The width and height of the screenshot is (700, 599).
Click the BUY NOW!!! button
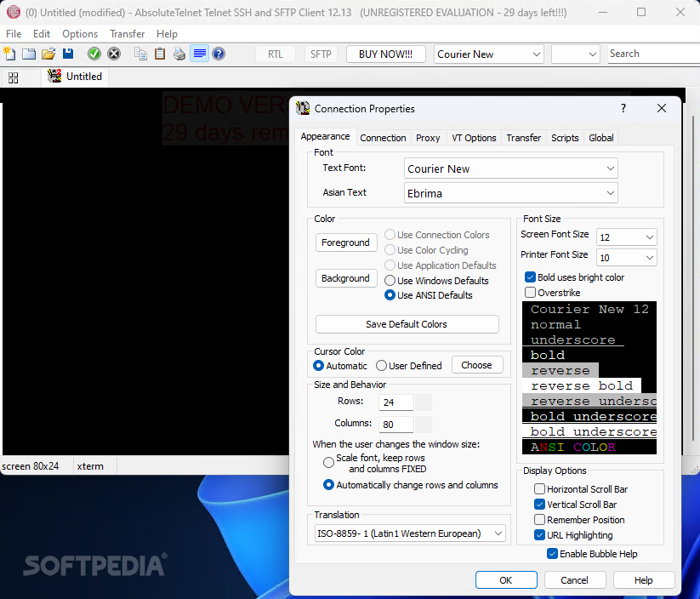coord(385,54)
